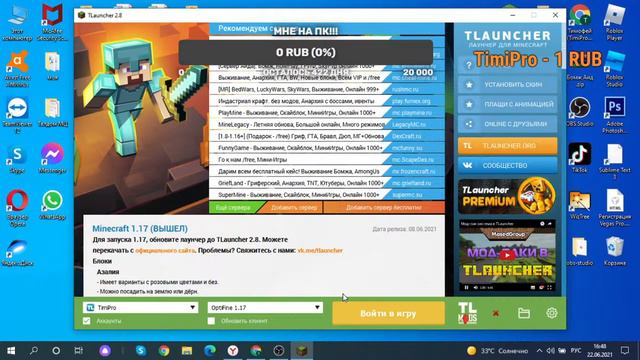Image resolution: width=640 pixels, height=360 pixels.
Task: Click Ещё сервера button
Action: point(235,207)
